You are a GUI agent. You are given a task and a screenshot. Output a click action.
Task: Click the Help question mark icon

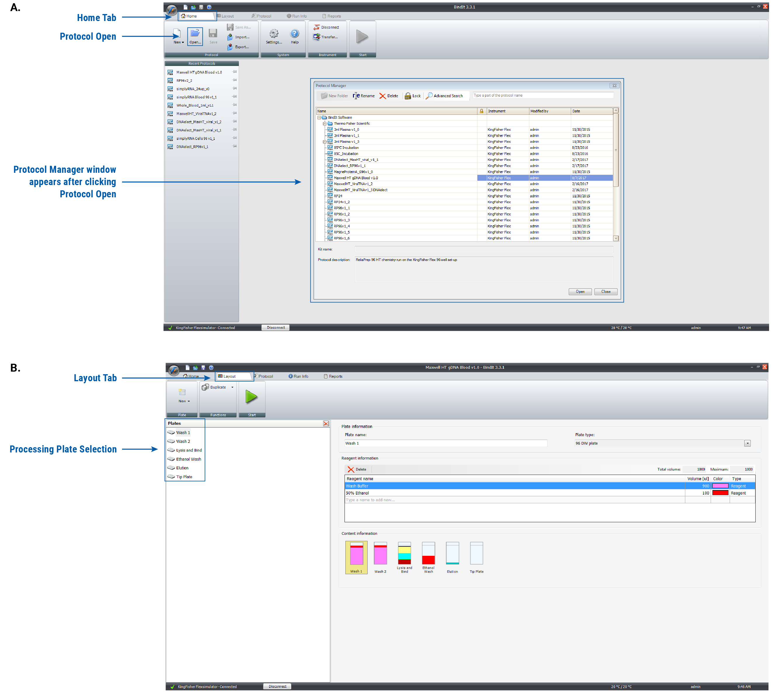point(294,34)
